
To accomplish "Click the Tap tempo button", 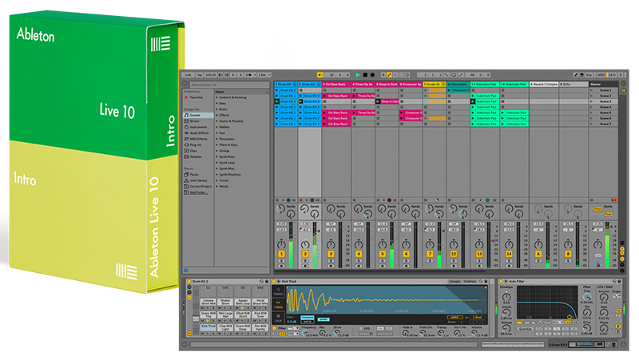I will (x=199, y=75).
